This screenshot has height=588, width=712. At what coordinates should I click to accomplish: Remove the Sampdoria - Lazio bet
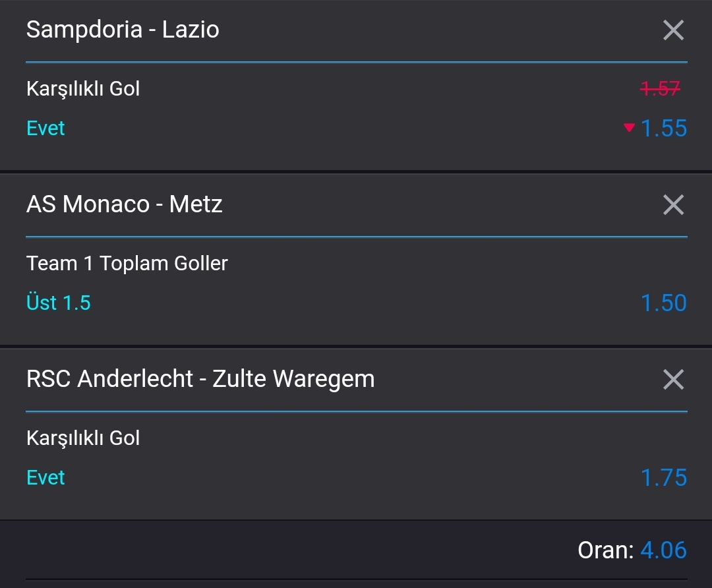tap(673, 30)
